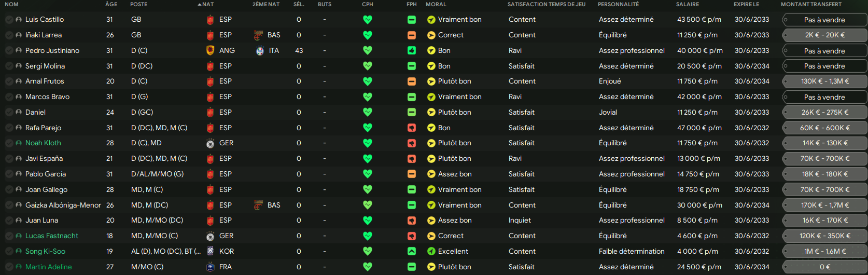868x275 pixels.
Task: Sort players by the SALAIRE column
Action: pyautogui.click(x=688, y=4)
